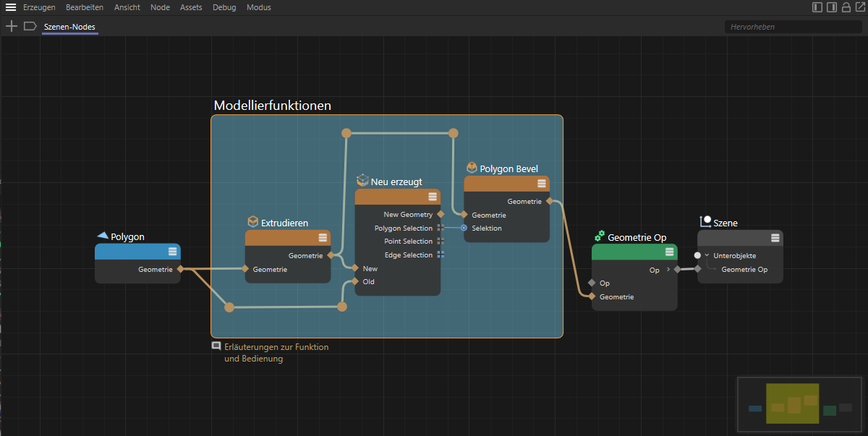This screenshot has height=436, width=868.
Task: Open the Polygon Bevel node's menu button
Action: (542, 184)
